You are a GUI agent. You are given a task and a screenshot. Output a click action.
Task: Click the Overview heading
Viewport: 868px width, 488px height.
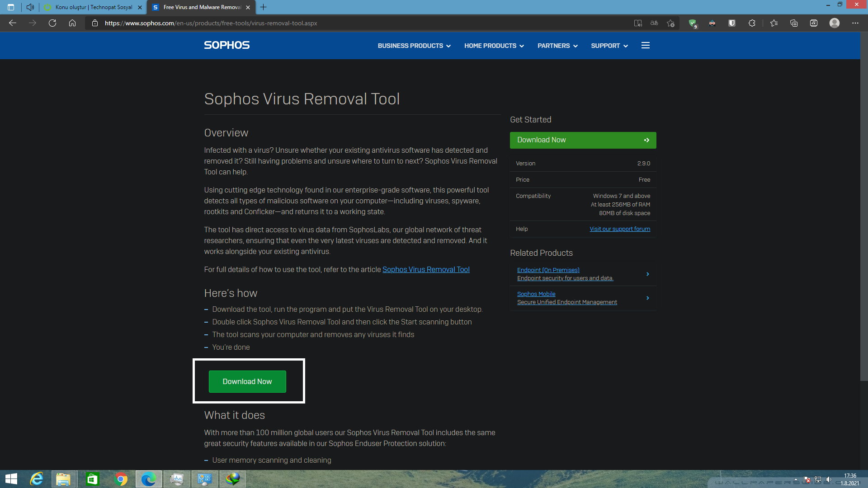click(226, 133)
